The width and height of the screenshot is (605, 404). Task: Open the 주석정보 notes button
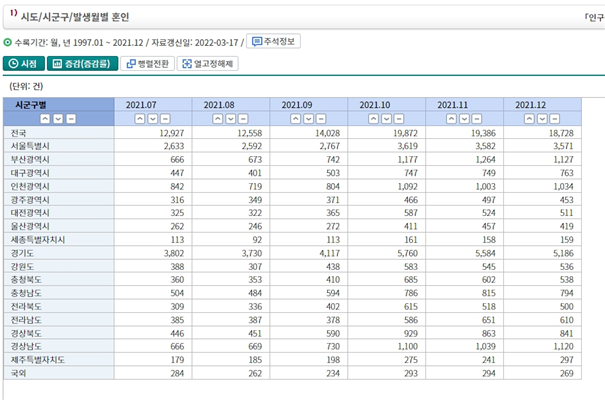coord(273,41)
